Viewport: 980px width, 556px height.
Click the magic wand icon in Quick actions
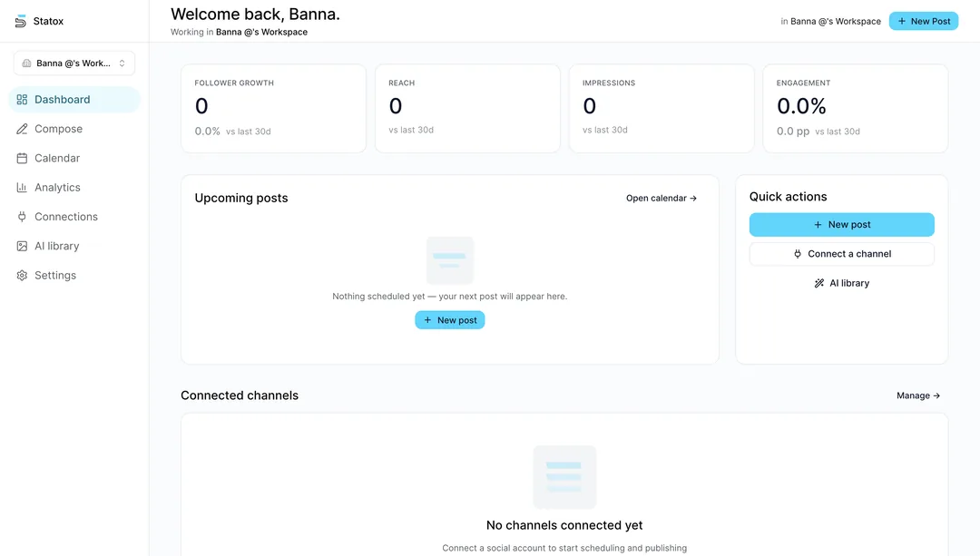pyautogui.click(x=818, y=283)
